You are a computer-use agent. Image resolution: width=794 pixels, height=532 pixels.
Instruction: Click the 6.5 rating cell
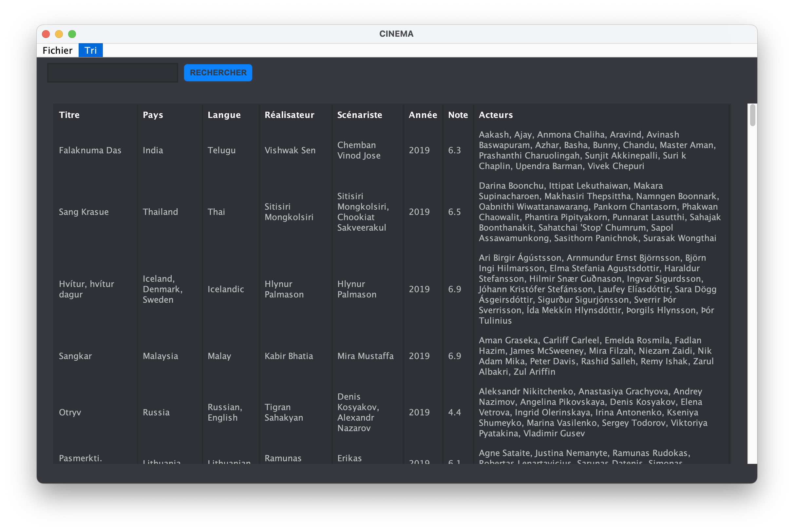[455, 212]
